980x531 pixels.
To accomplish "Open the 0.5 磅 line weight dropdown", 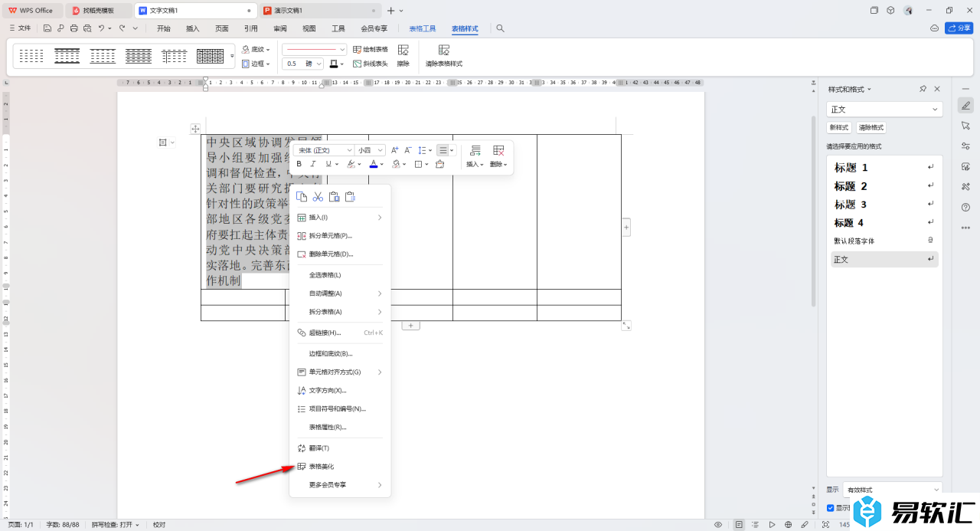I will pyautogui.click(x=302, y=64).
